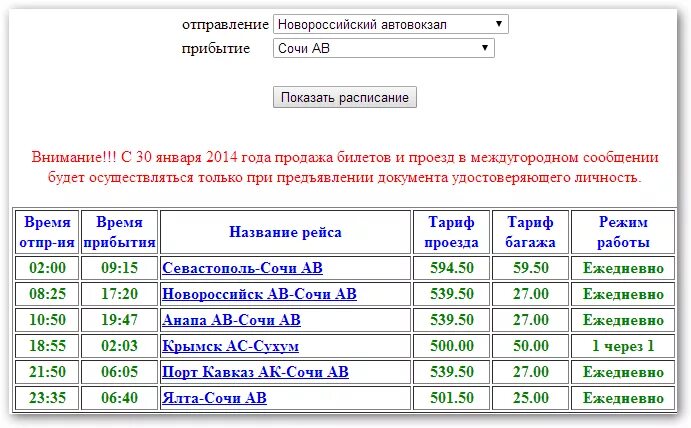Image resolution: width=691 pixels, height=428 pixels.
Task: Open the Порт Кавказ АК-Сочи АВ link
Action: (x=255, y=372)
